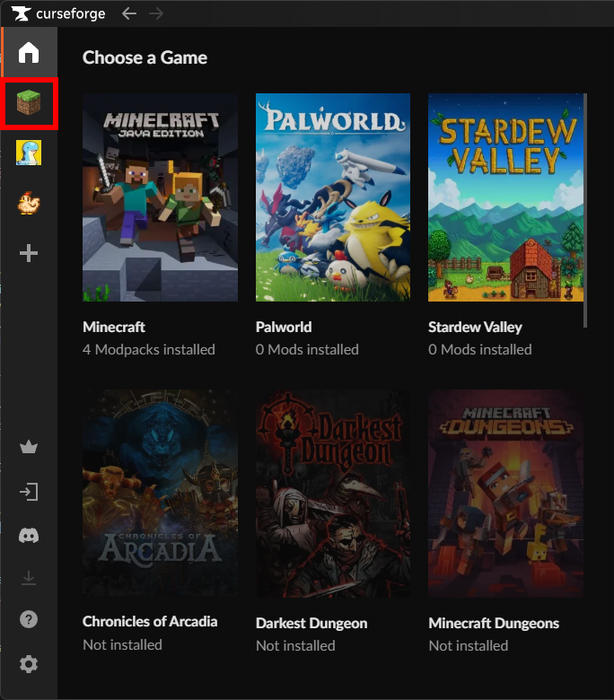Screen dimensions: 614x700
Task: Click the Stardew Valley game title text
Action: pos(475,328)
